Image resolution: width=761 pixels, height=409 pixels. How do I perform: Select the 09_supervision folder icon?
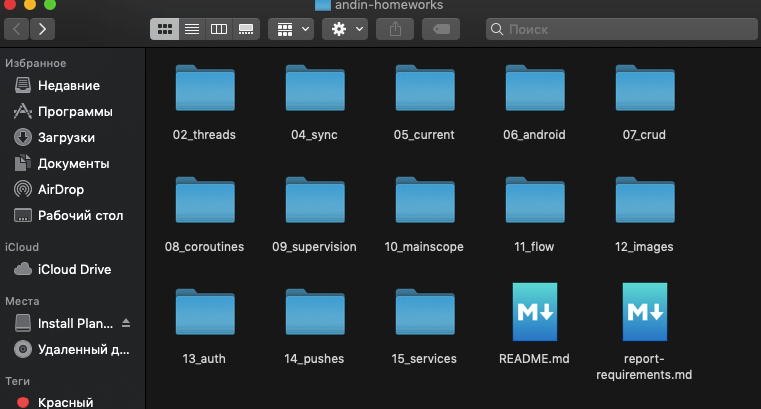tap(315, 200)
